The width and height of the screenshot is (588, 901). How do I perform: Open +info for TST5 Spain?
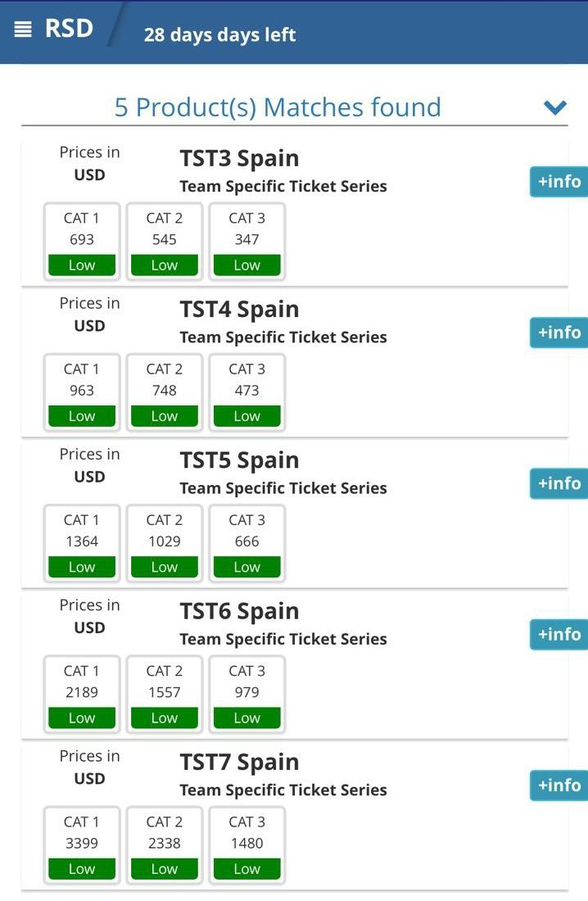tap(559, 483)
